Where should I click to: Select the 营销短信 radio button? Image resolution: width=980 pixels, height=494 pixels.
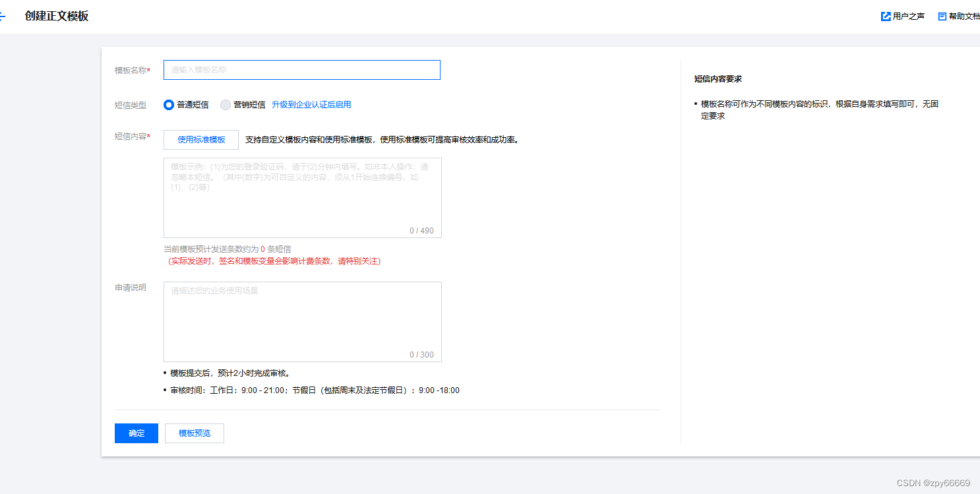tap(225, 105)
